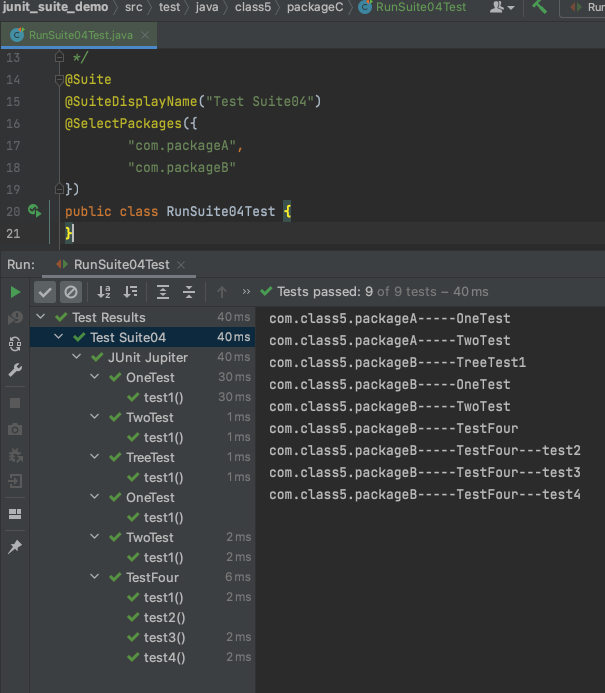Image resolution: width=605 pixels, height=693 pixels.
Task: Sort tests by duration in Run toolbar
Action: click(x=130, y=292)
